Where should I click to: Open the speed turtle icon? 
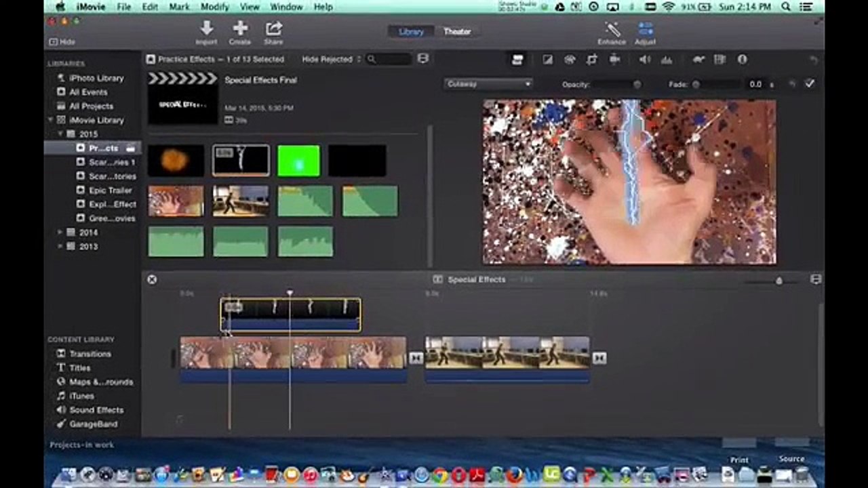coord(698,60)
